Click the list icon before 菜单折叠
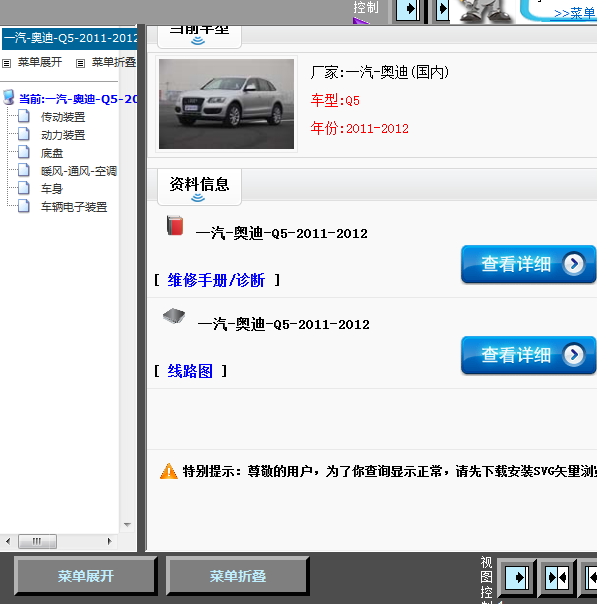597x605 pixels. (x=80, y=63)
